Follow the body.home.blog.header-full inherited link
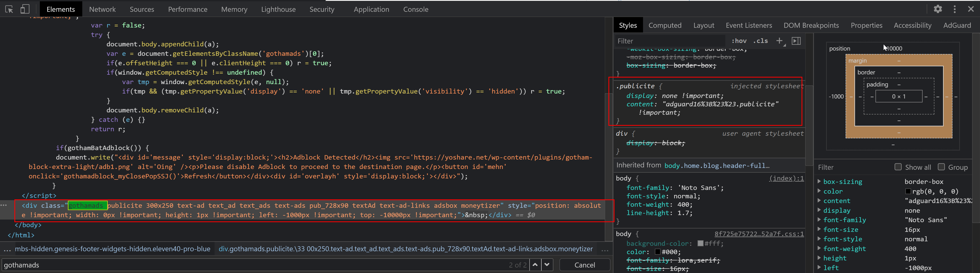The image size is (980, 273). point(717,165)
